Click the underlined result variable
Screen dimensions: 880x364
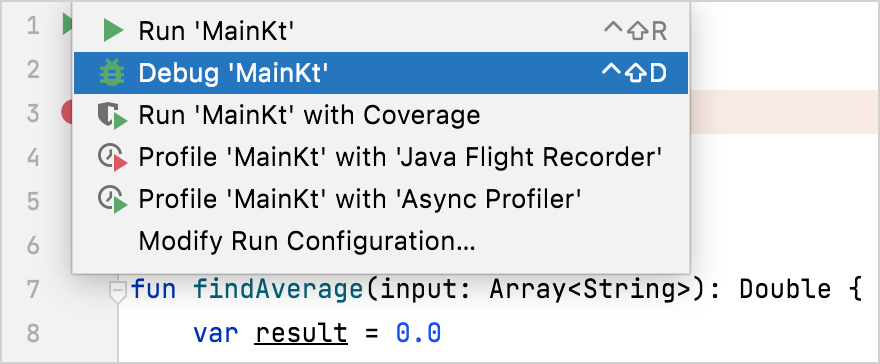click(301, 334)
